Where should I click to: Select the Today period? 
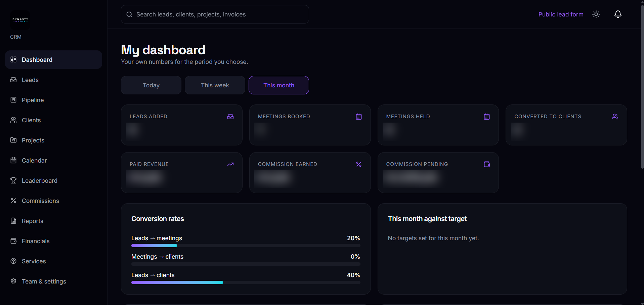(151, 85)
